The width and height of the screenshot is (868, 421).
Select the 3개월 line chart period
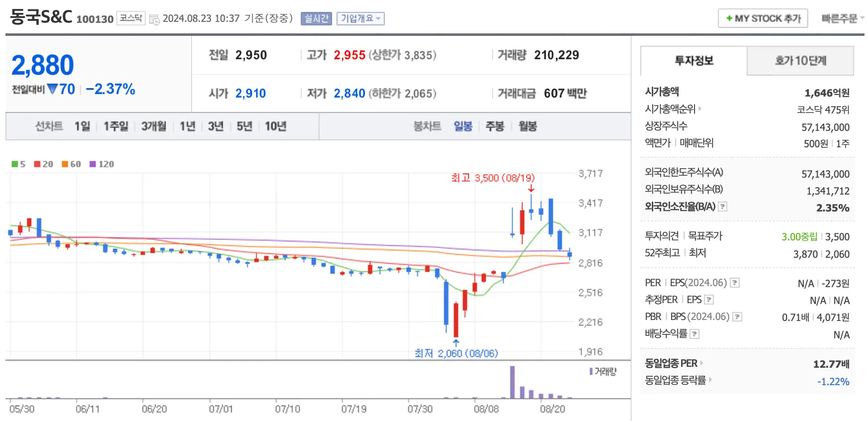coord(154,126)
